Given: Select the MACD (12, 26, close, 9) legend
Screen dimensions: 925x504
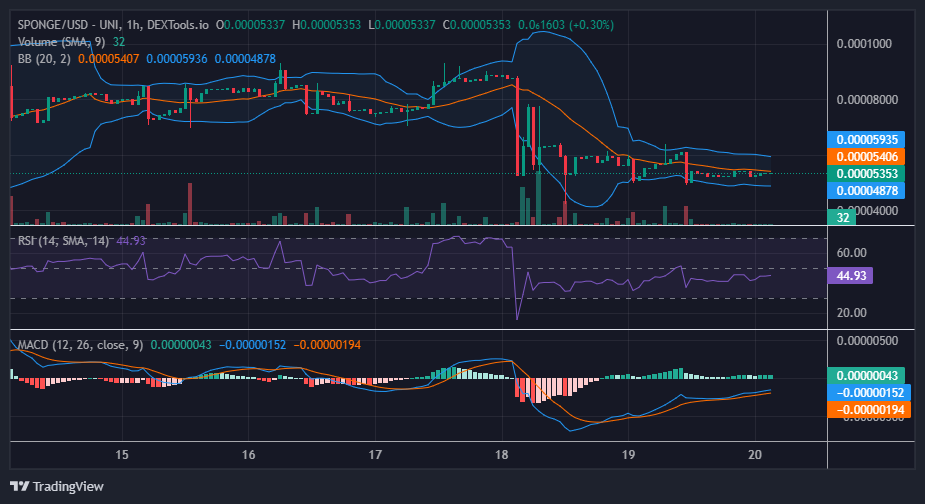Looking at the screenshot, I should (80, 345).
